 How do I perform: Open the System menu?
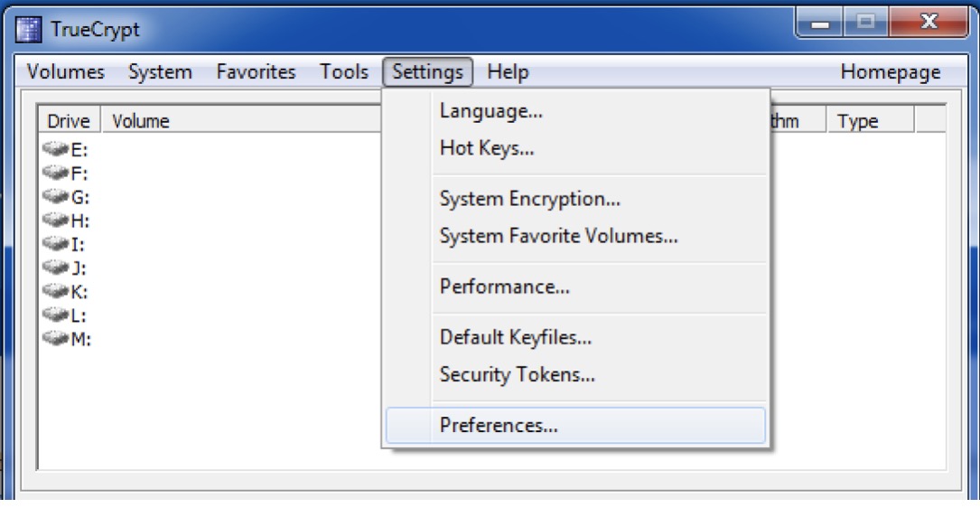(160, 72)
